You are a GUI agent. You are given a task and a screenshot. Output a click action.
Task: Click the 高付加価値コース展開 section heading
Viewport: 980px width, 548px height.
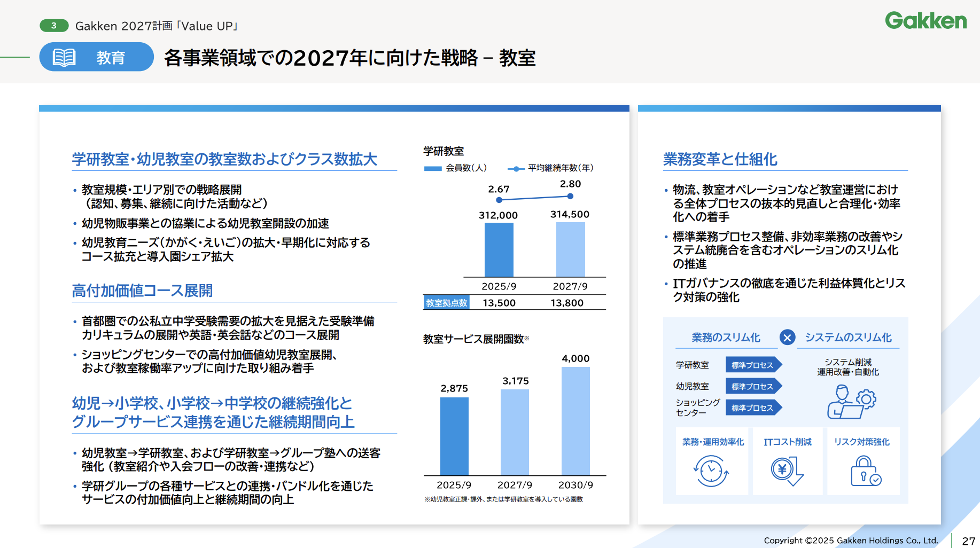[142, 291]
